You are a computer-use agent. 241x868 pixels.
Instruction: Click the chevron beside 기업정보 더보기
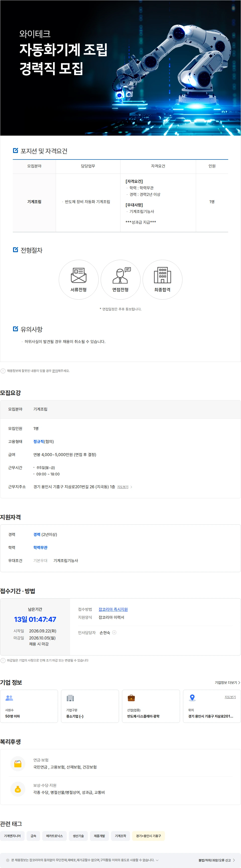239,683
